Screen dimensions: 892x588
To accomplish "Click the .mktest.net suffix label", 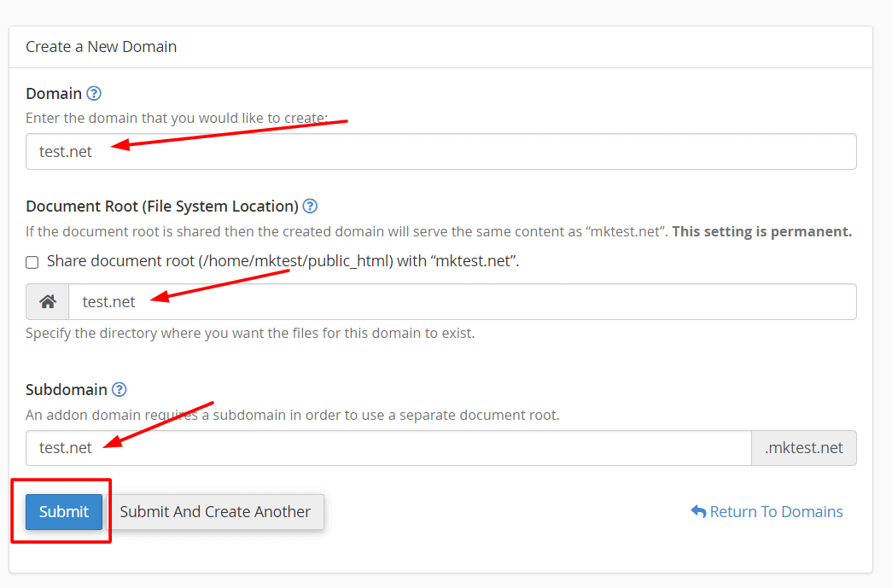I will click(x=803, y=447).
